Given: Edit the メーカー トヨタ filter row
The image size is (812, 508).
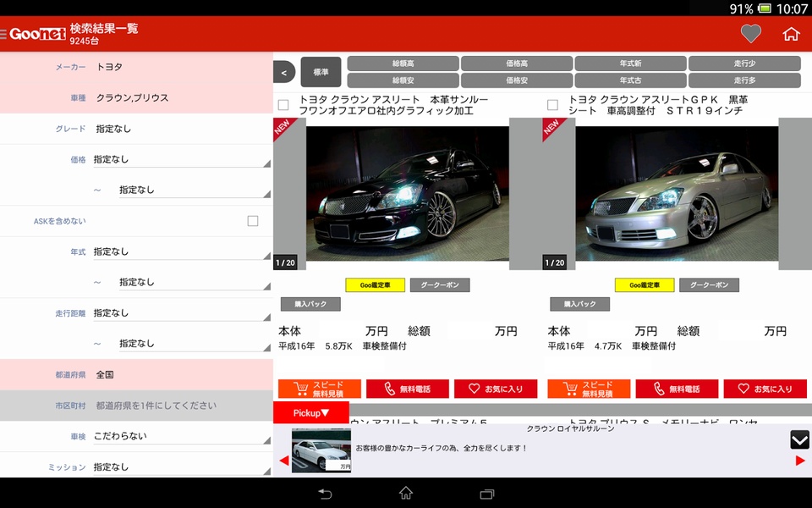Looking at the screenshot, I should coord(136,67).
